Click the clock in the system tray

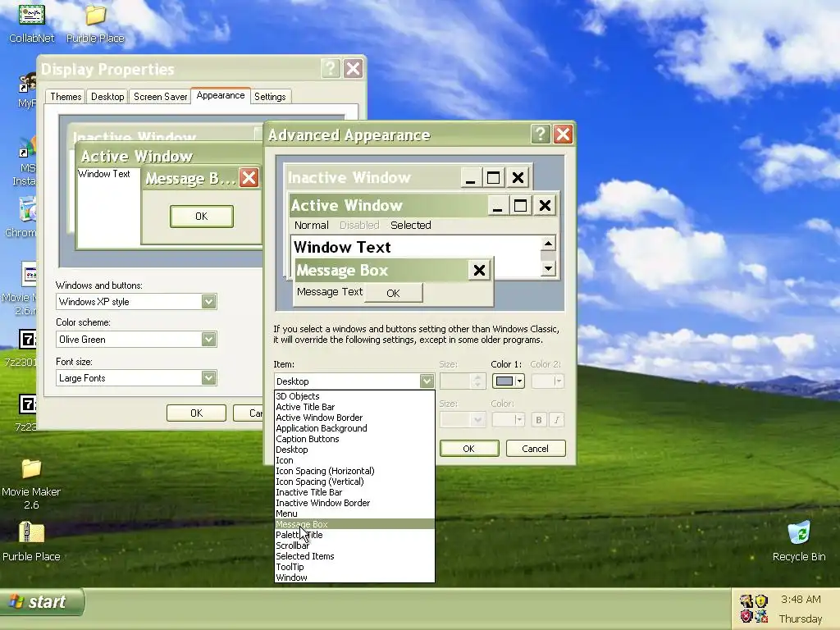[801, 599]
